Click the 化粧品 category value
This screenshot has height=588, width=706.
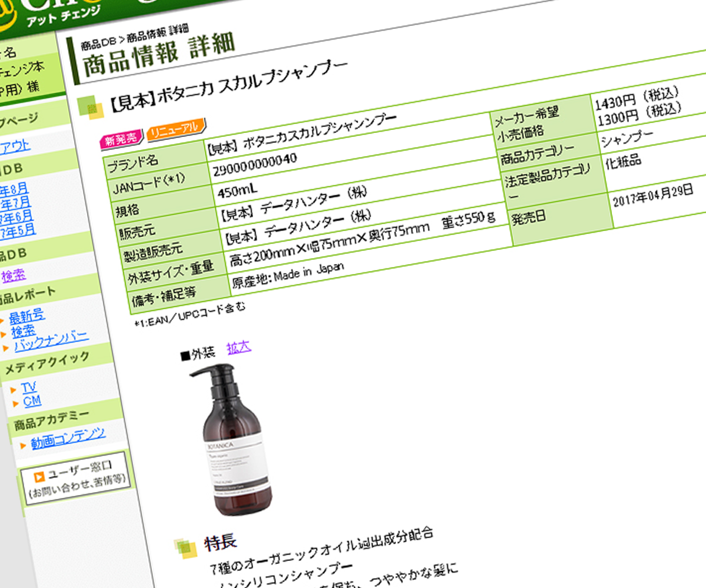[623, 161]
